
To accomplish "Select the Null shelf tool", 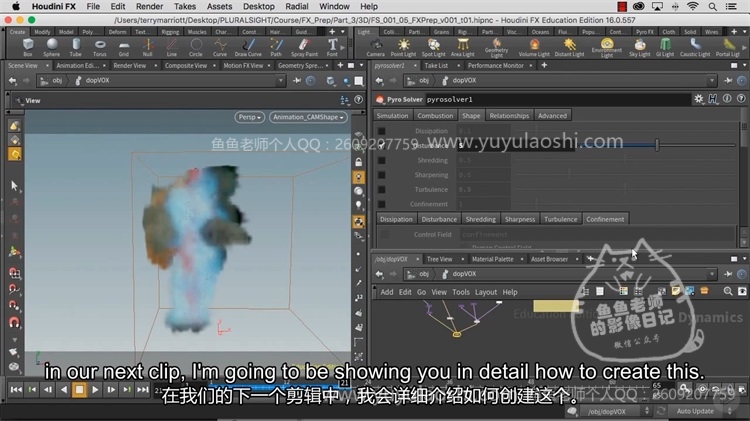I will [x=148, y=48].
